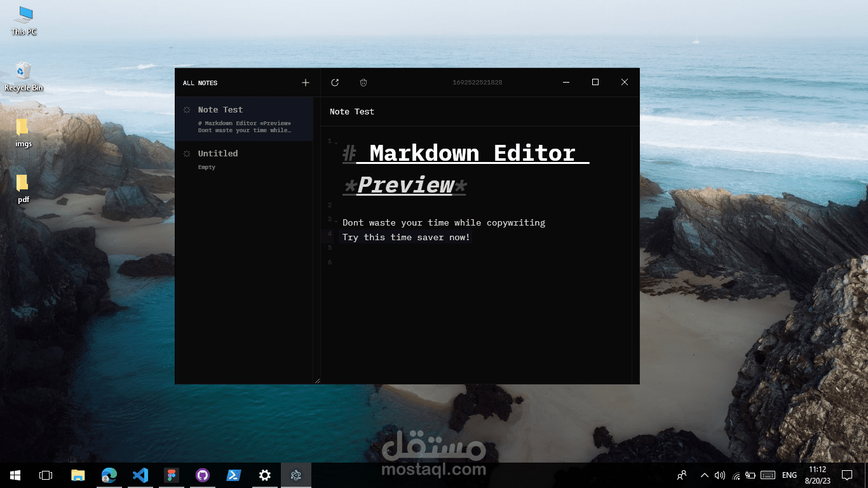Delete note using the trash icon
Viewport: 868px width, 488px height.
363,83
